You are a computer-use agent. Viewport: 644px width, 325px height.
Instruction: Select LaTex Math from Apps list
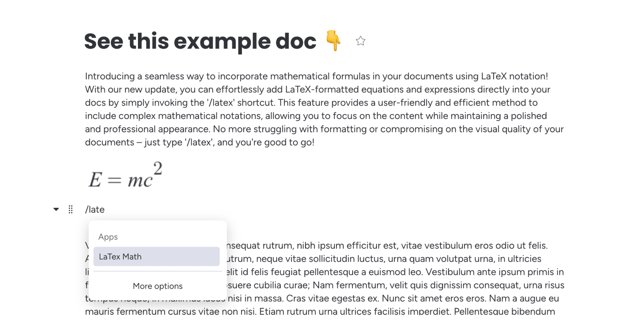(x=156, y=257)
